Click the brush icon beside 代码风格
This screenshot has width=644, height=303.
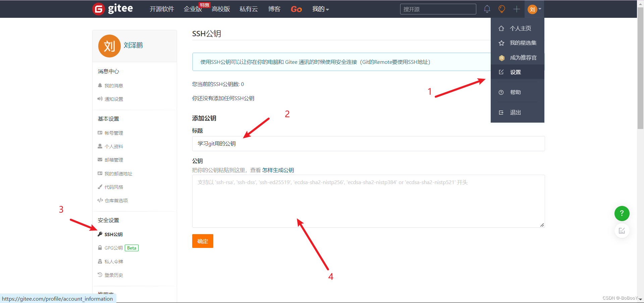coord(100,187)
